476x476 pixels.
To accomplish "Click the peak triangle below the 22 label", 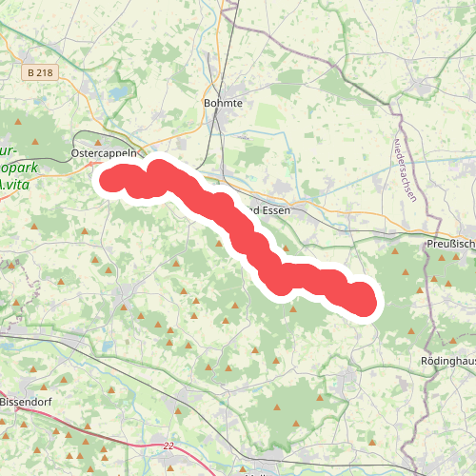I will click(170, 468).
